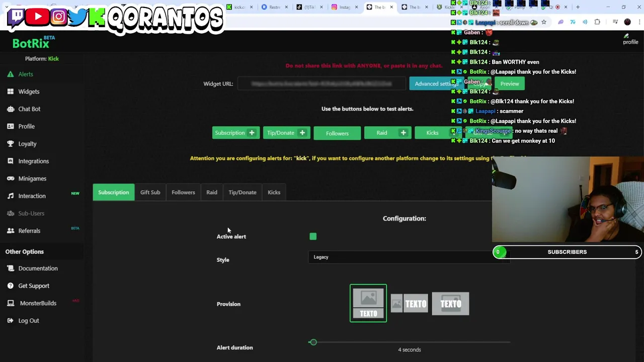Switch to the TikTok browser tab
The image size is (644, 362).
click(x=309, y=7)
